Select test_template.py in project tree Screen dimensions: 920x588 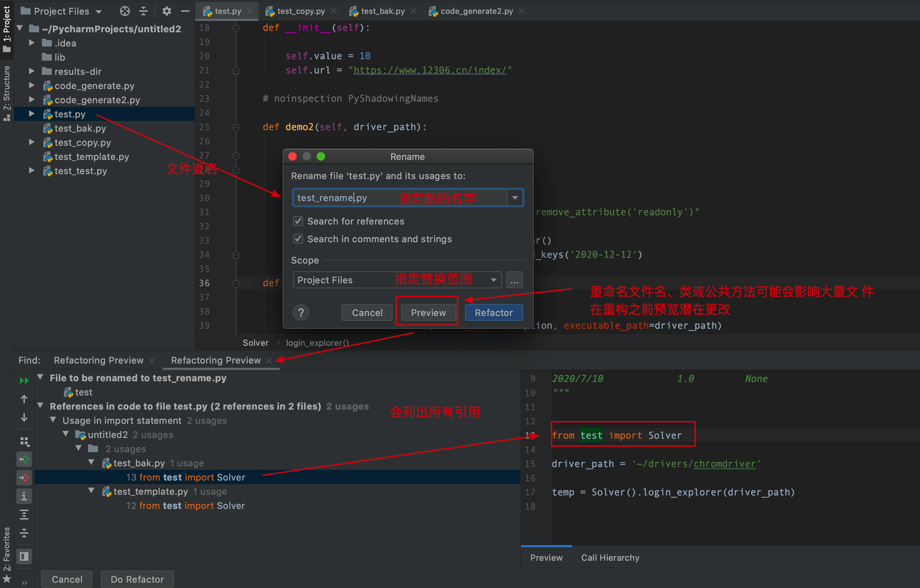[x=92, y=156]
